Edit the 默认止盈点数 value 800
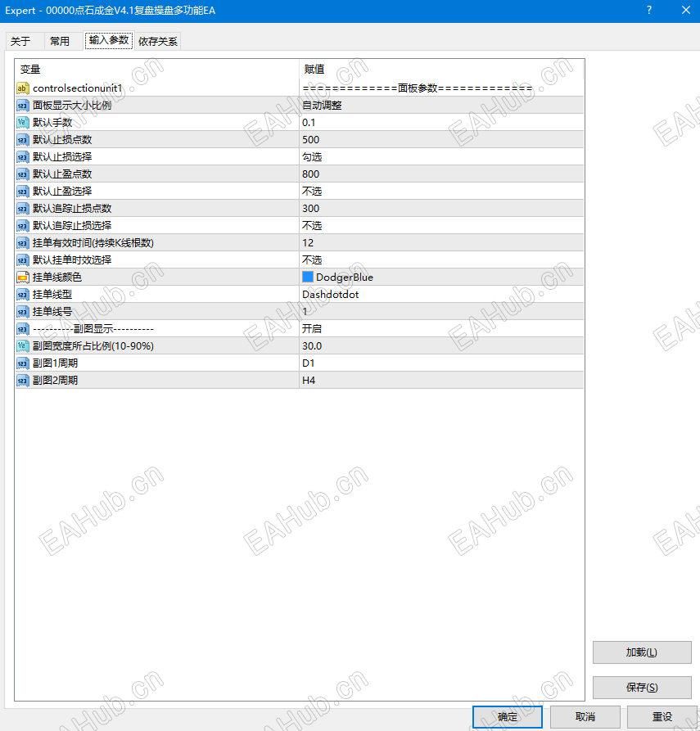700x731 pixels. click(441, 174)
